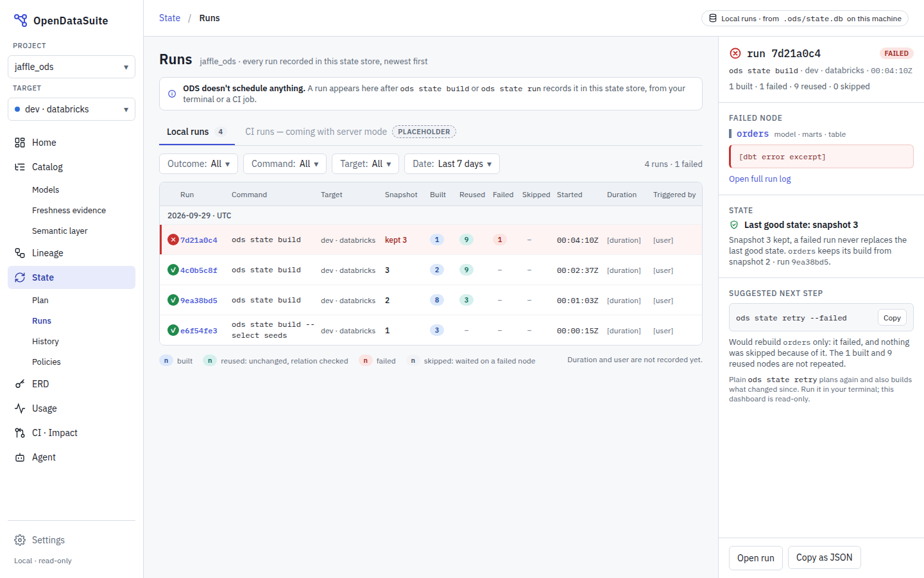Open Models under Catalog
The image size is (924, 578).
[x=46, y=190]
